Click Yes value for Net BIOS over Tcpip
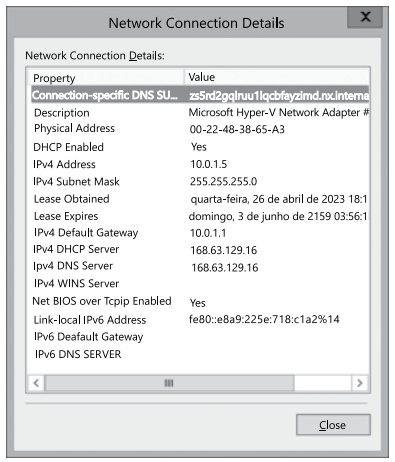This screenshot has width=395, height=462. 198,303
